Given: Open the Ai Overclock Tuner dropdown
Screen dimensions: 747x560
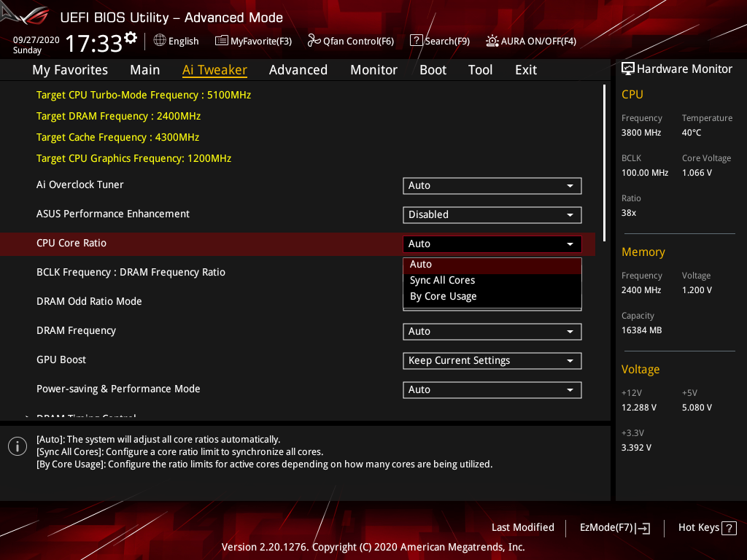Looking at the screenshot, I should 492,186.
